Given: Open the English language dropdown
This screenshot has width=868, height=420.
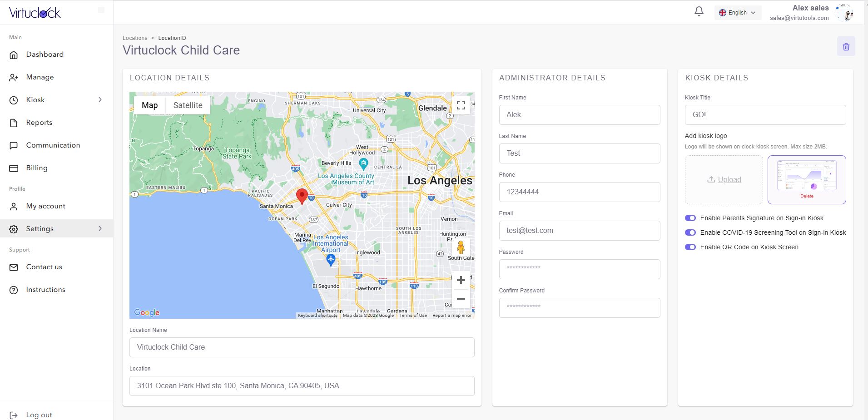Looking at the screenshot, I should click(x=738, y=13).
